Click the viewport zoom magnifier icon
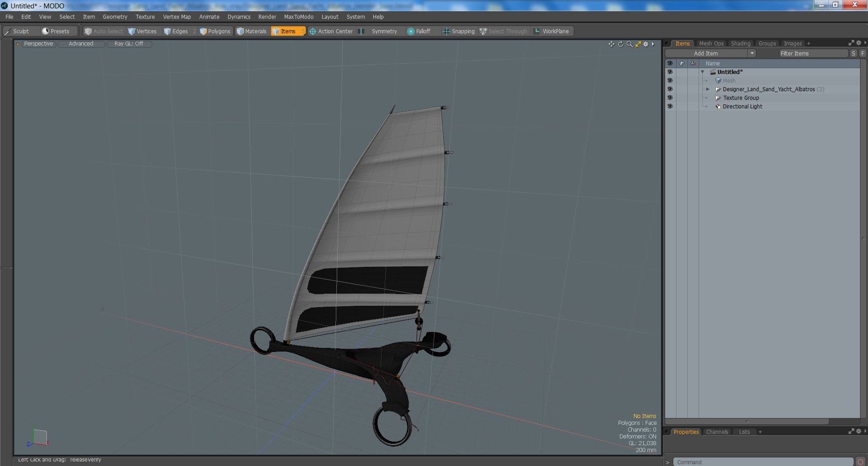Viewport: 868px width, 466px height. pyautogui.click(x=629, y=44)
